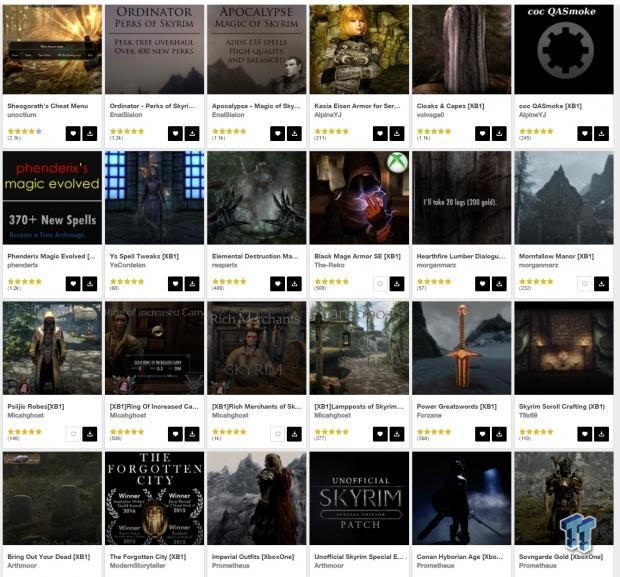The height and width of the screenshot is (577, 620).
Task: Download Psijic Robes mod
Action: tap(90, 434)
